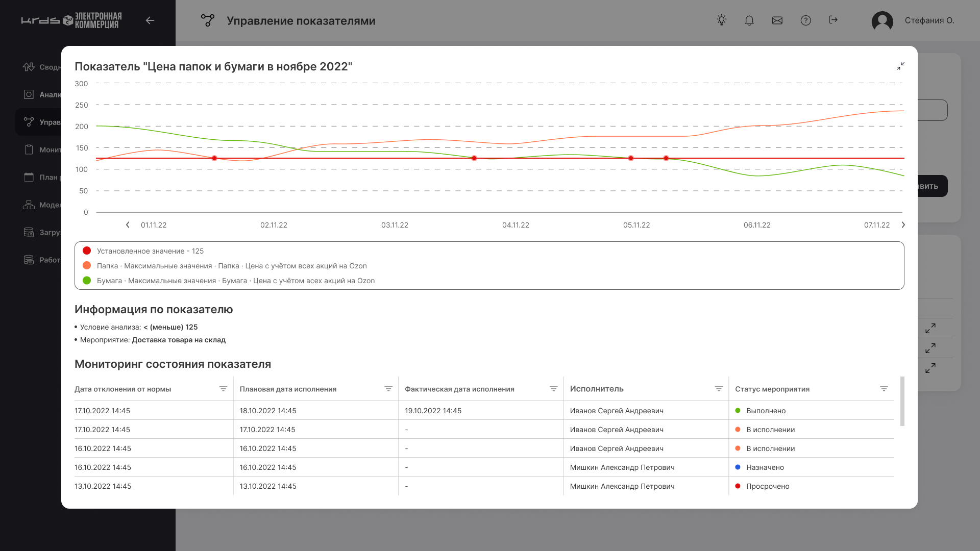Go to previous chart dates with left chevron
Image resolution: width=980 pixels, height=551 pixels.
pyautogui.click(x=128, y=225)
